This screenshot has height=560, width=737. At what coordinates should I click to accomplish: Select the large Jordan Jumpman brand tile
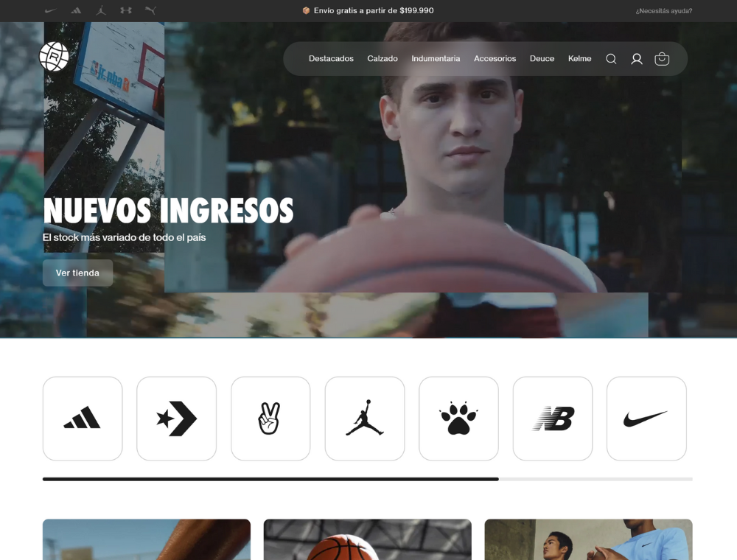click(365, 419)
